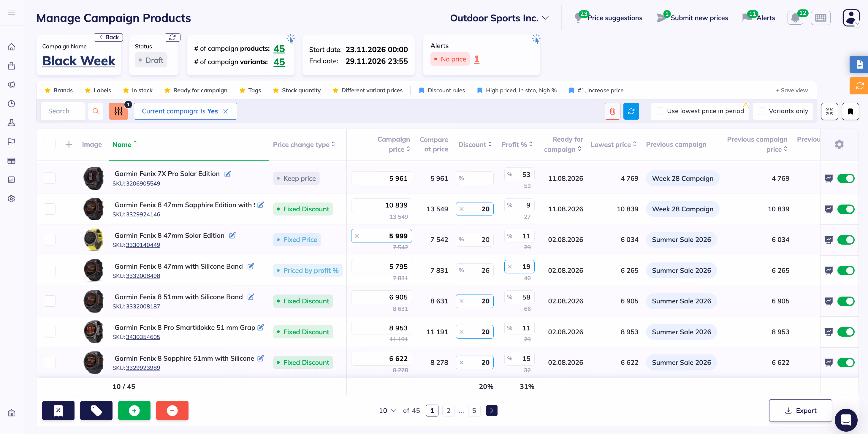This screenshot has width=868, height=434.
Task: Open the Stock quantity saved view
Action: tap(297, 90)
